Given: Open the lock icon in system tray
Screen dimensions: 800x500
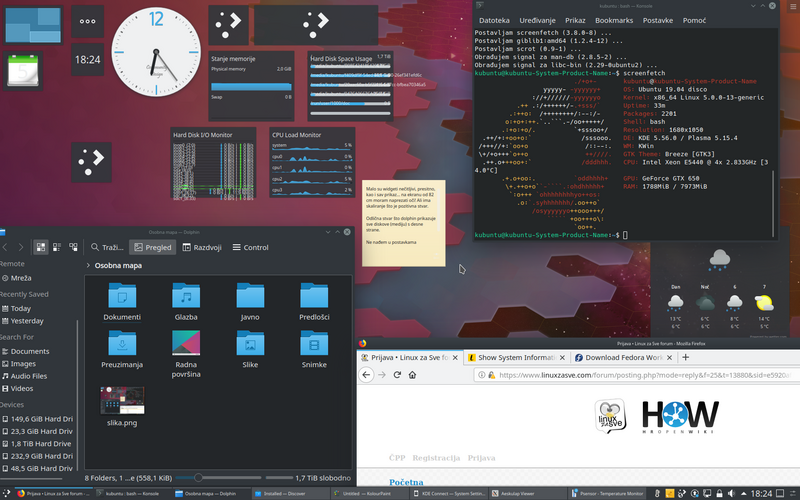Looking at the screenshot, I should (x=719, y=493).
